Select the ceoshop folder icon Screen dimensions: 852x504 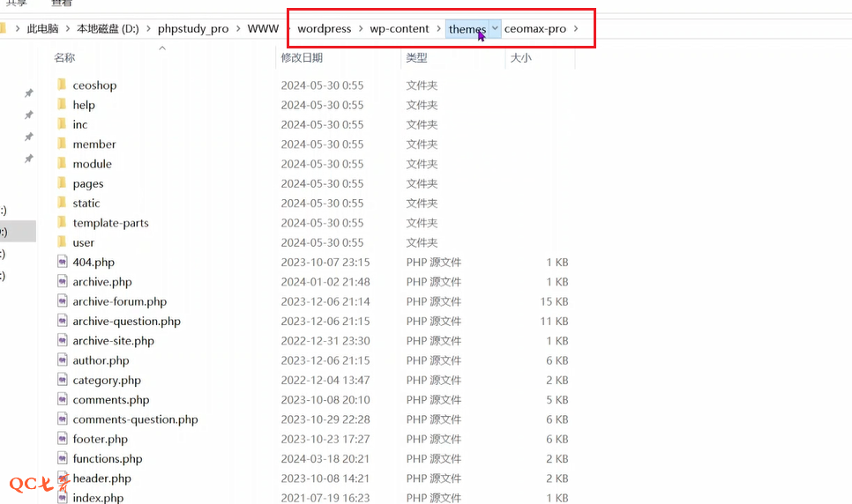point(62,85)
